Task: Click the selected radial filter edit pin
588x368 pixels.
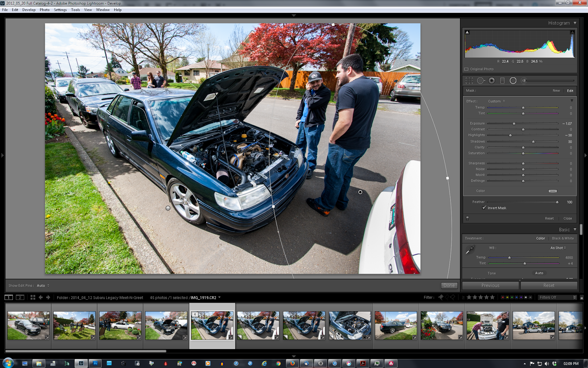Action: (360, 192)
